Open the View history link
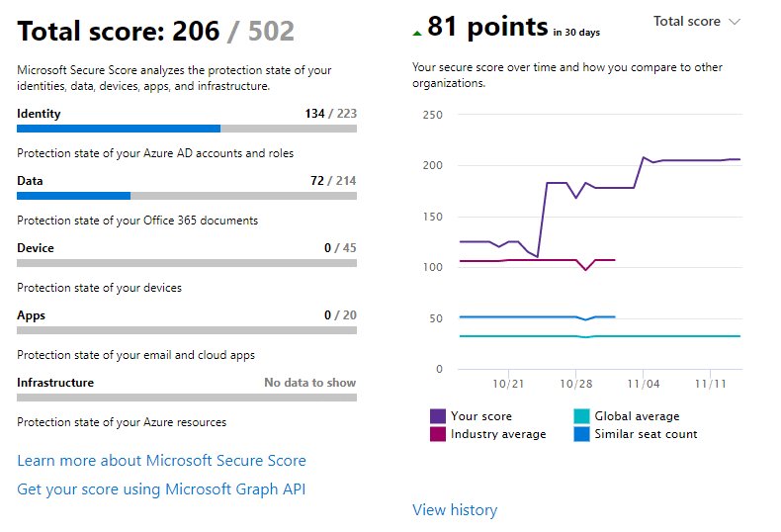The height and width of the screenshot is (532, 781). click(x=455, y=510)
